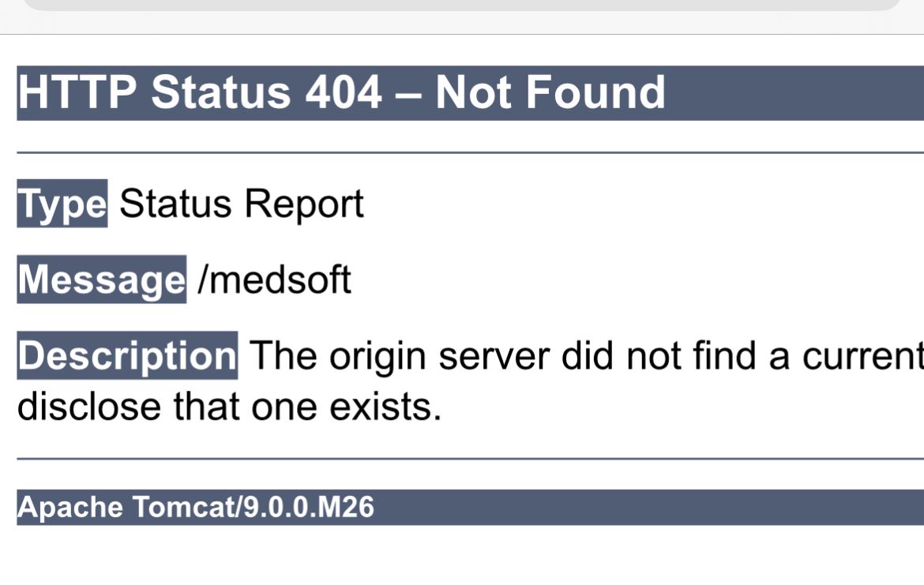Click the Apache Tomcat/9.0.0.M26 footer banner
This screenshot has width=924, height=585.
470,507
